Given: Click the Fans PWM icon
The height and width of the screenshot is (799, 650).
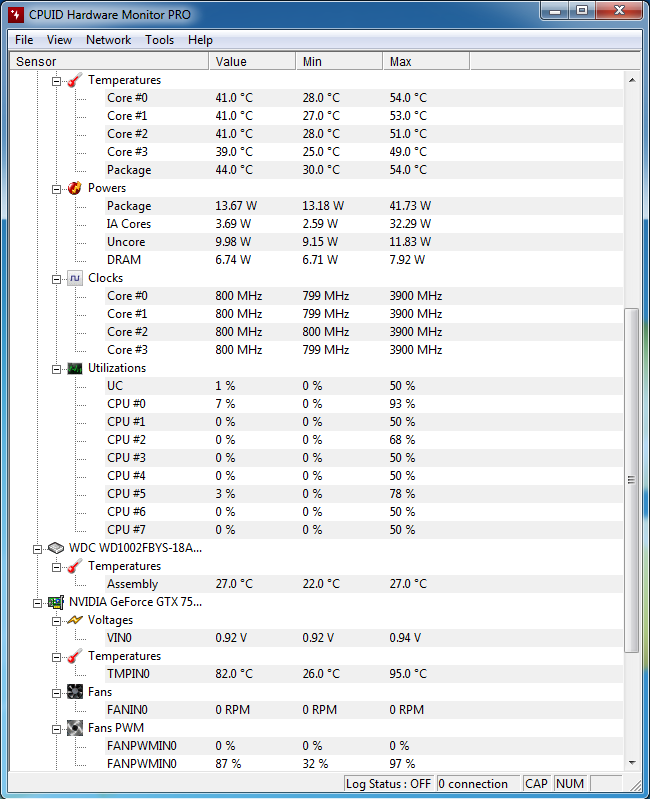Looking at the screenshot, I should pyautogui.click(x=75, y=728).
